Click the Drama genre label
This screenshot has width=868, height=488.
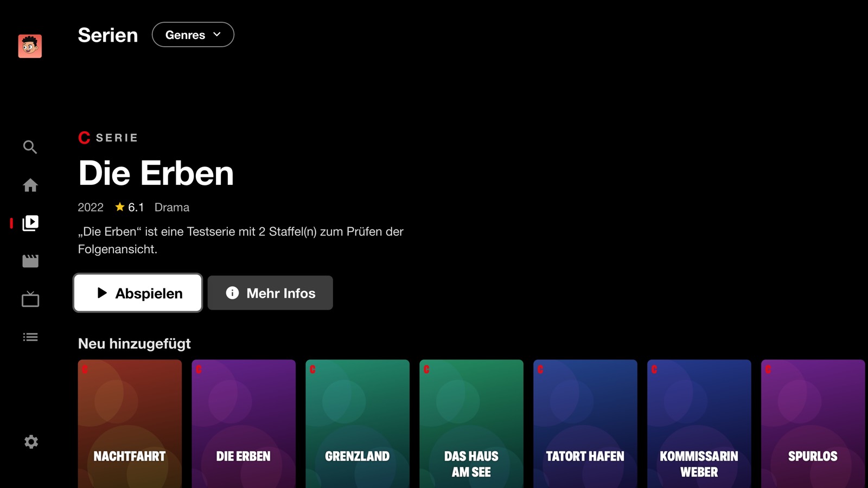click(172, 207)
